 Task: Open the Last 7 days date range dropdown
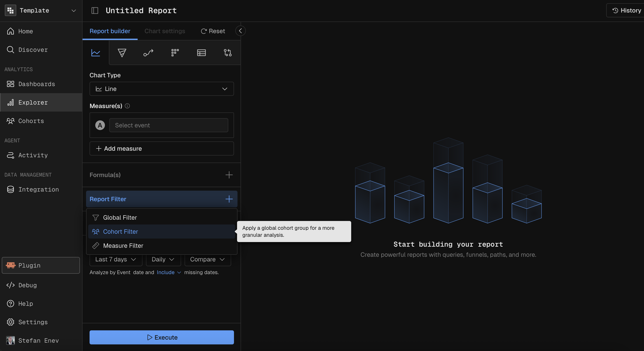(116, 259)
